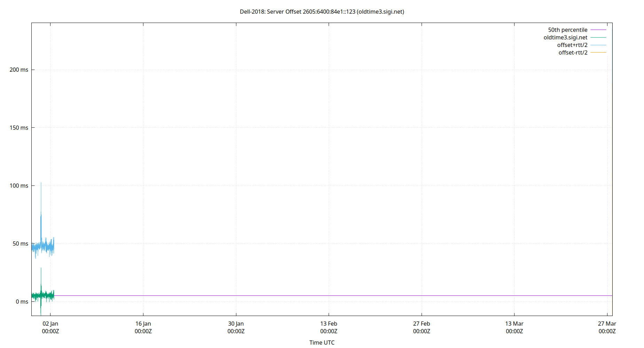The width and height of the screenshot is (644, 348).
Task: Select the chart title text
Action: coord(322,11)
